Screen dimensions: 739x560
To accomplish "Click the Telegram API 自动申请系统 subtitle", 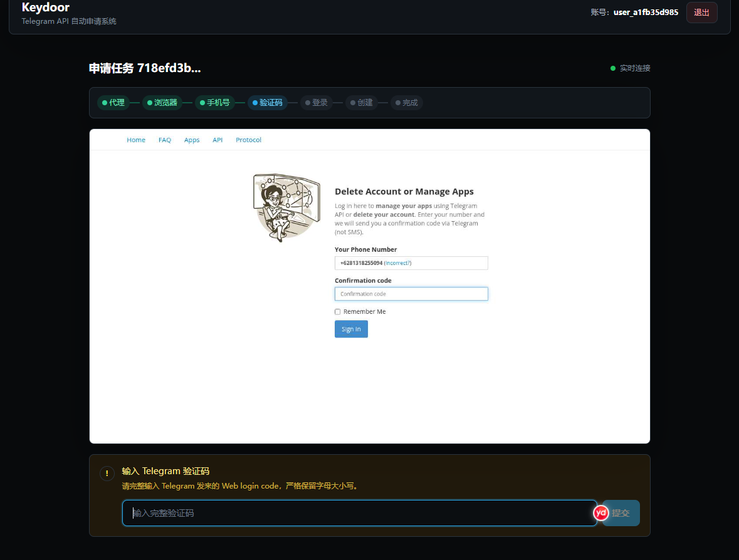I will 69,21.
